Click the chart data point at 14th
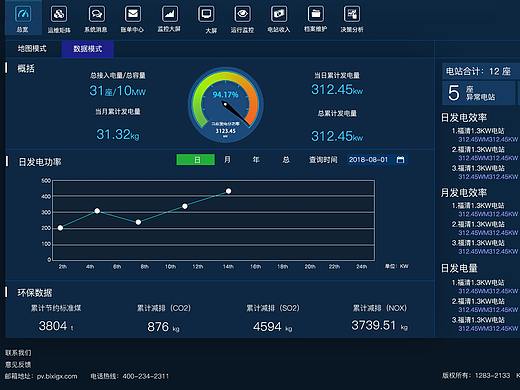This screenshot has width=520, height=390. (228, 191)
